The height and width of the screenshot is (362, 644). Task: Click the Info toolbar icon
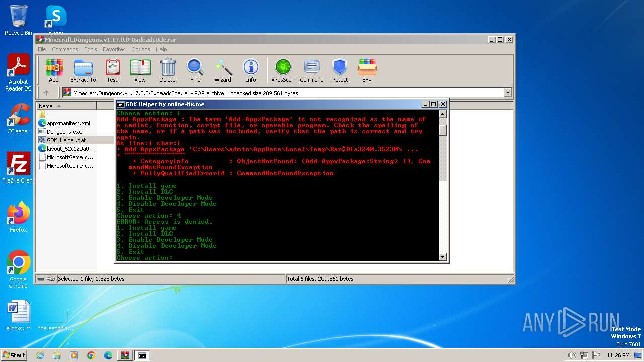[x=251, y=70]
